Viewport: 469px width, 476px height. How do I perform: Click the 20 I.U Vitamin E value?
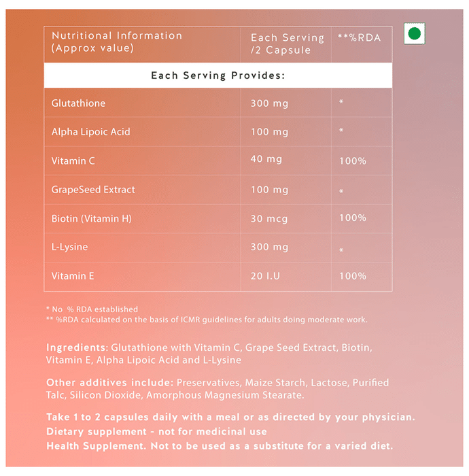tap(266, 276)
